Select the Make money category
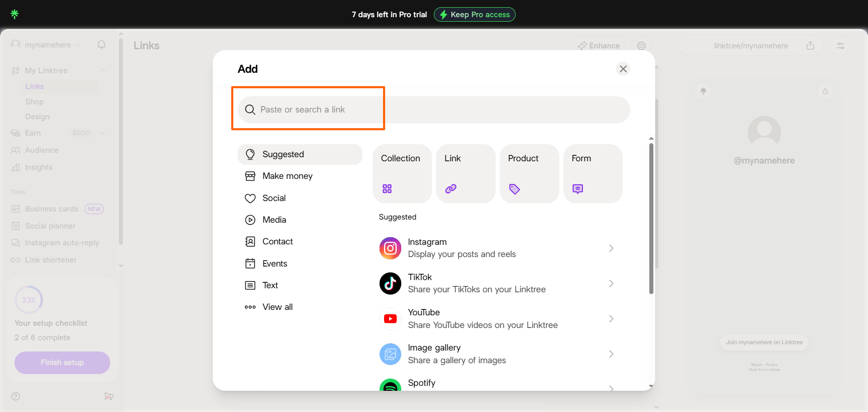Image resolution: width=868 pixels, height=412 pixels. point(300,176)
